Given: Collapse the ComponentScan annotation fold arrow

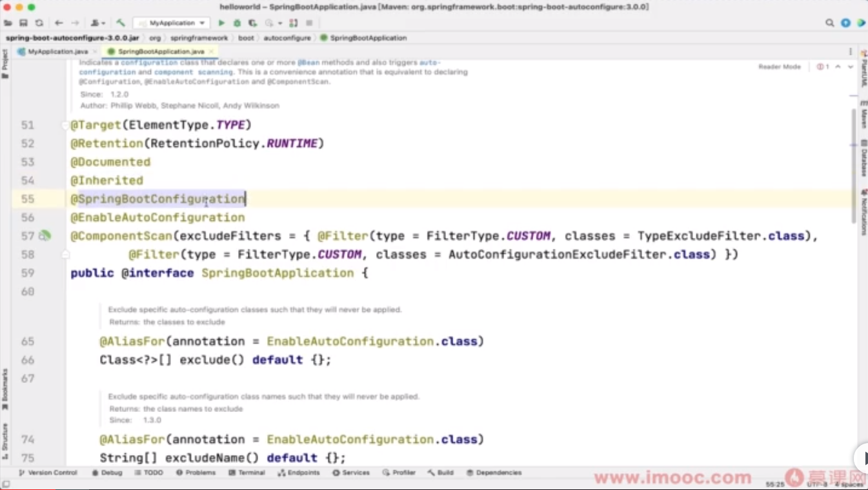Looking at the screenshot, I should (65, 255).
